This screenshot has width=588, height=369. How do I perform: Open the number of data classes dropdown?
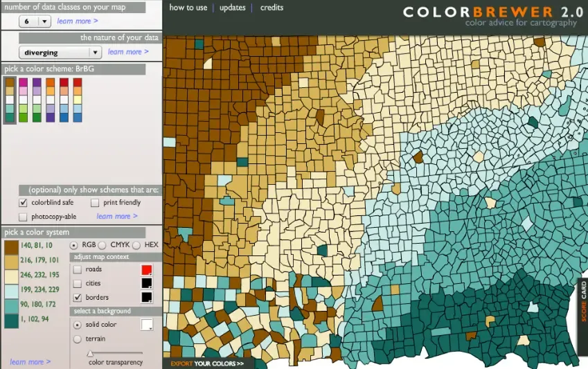35,21
